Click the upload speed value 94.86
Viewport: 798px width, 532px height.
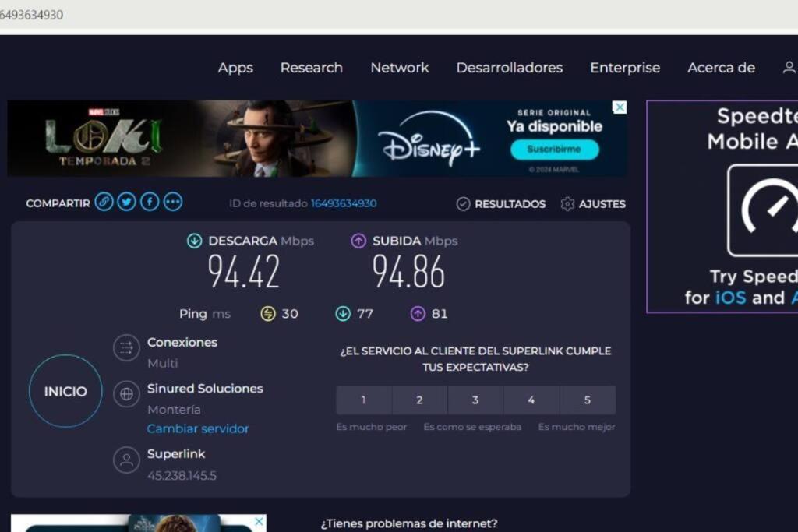(x=408, y=272)
